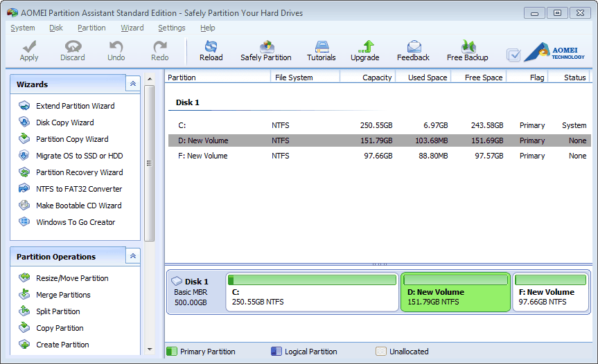Click the Disk 1 heading in list
The image size is (598, 364).
tap(187, 102)
